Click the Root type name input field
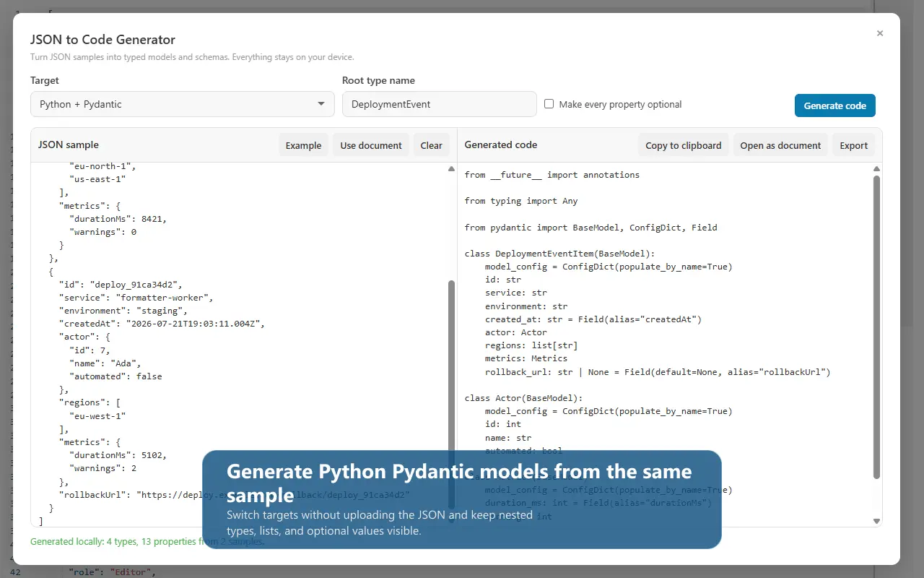The image size is (924, 578). coord(440,104)
